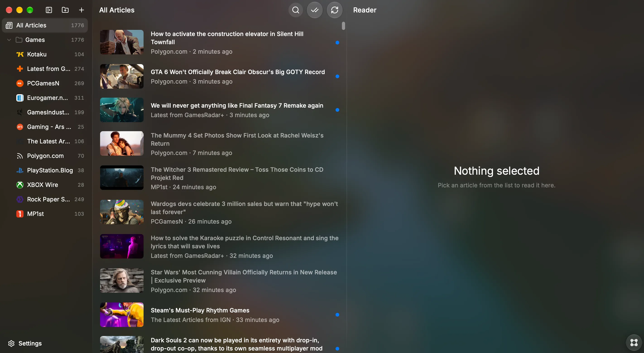Refresh feeds with the reload icon
Image resolution: width=644 pixels, height=353 pixels.
334,10
